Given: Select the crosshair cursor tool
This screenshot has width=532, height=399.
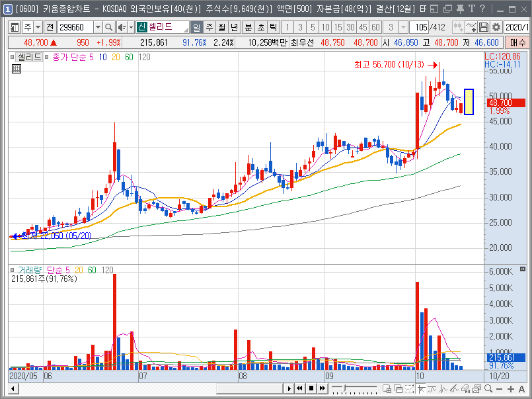Looking at the screenshot, I should coord(421,388).
